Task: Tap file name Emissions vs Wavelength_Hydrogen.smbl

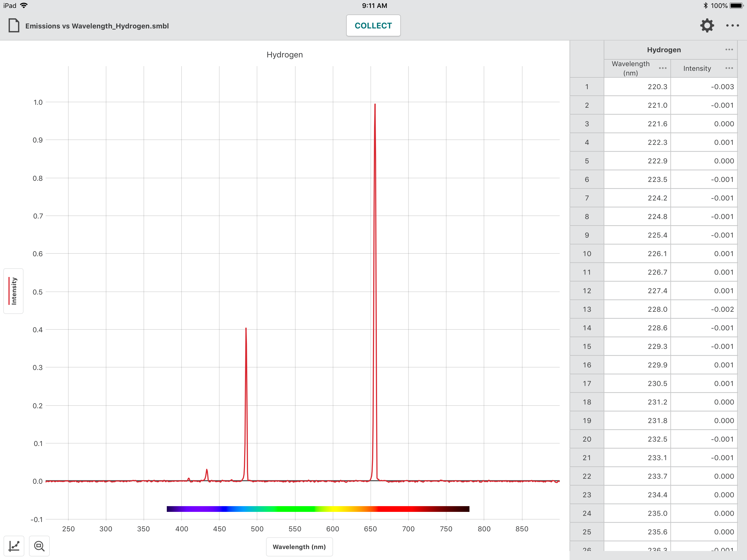Action: (97, 26)
